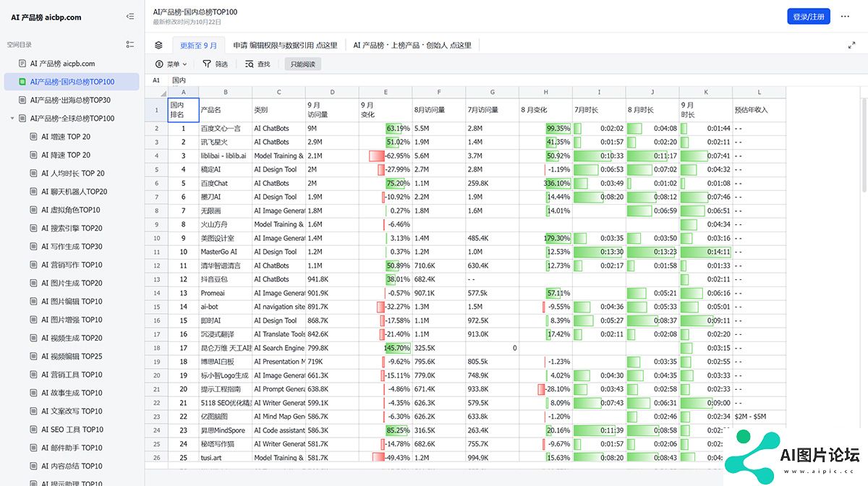868x486 pixels.
Task: Open the 申请 编辑权限与数据引用 点这里 tab
Action: point(285,45)
